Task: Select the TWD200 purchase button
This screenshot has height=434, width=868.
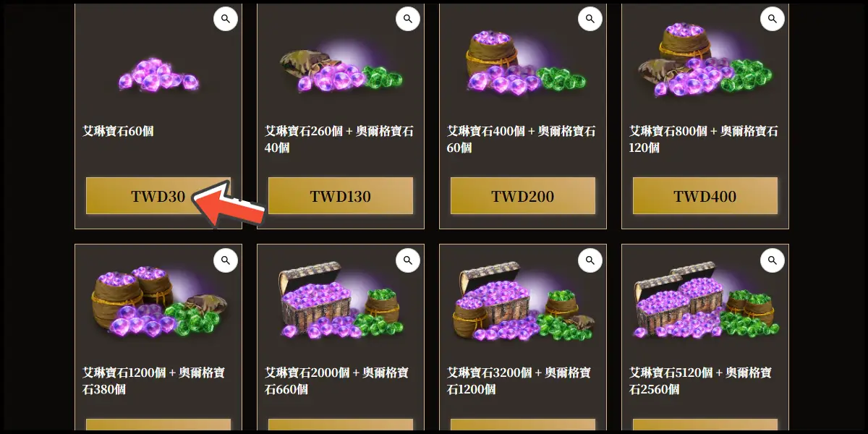Action: click(523, 196)
